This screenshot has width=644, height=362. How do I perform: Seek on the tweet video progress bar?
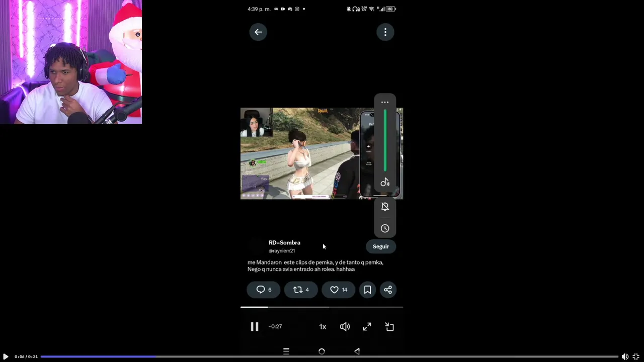(321, 307)
